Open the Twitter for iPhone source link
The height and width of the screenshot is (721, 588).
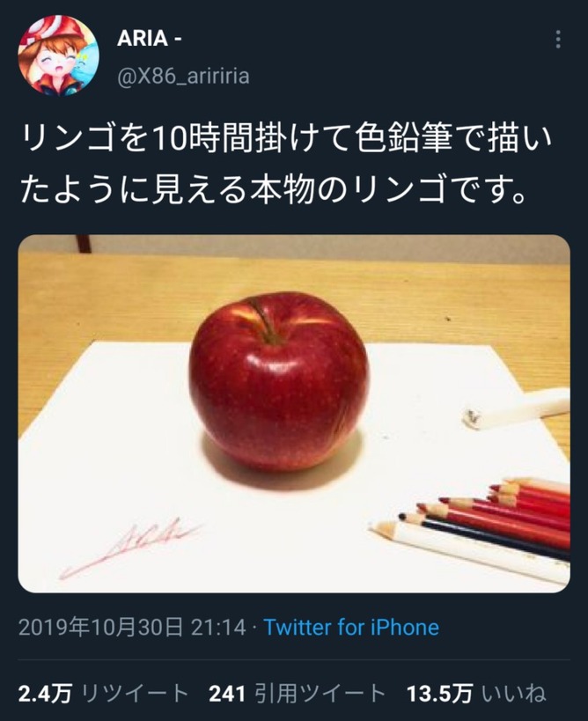tap(351, 627)
